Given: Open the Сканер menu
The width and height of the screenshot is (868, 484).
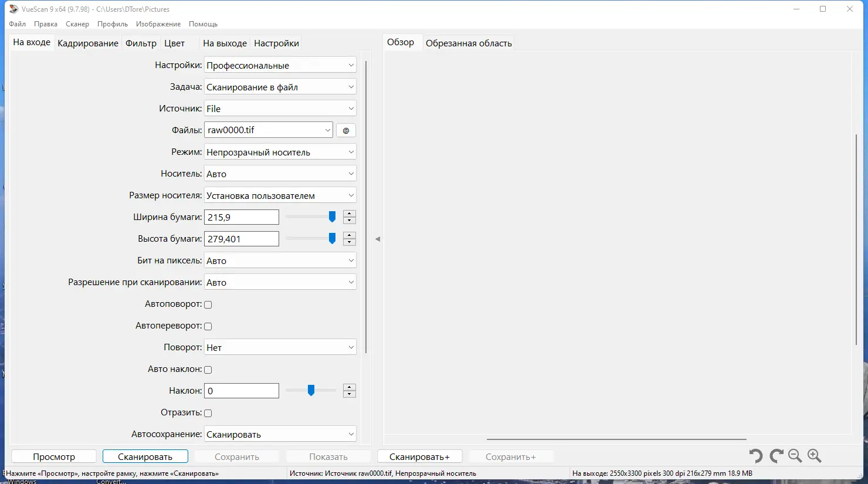Looking at the screenshot, I should tap(77, 24).
